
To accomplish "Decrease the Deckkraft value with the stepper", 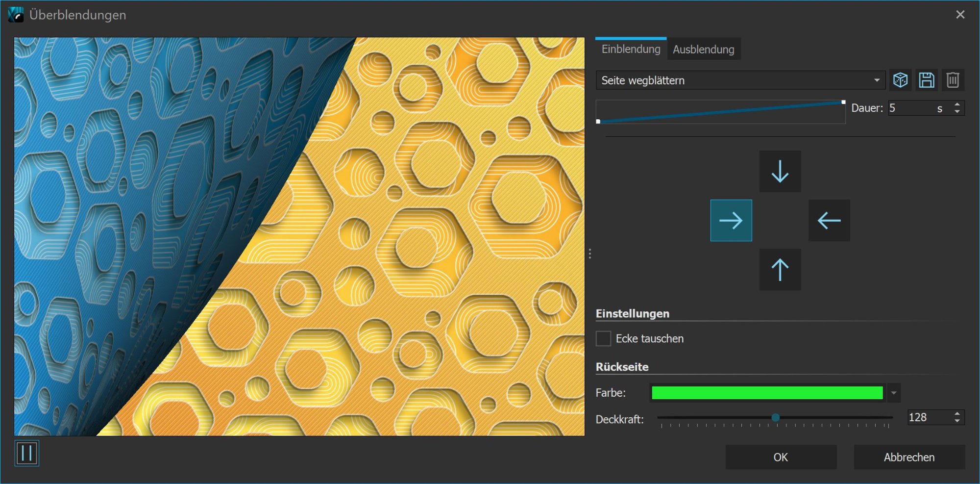I will [x=957, y=421].
